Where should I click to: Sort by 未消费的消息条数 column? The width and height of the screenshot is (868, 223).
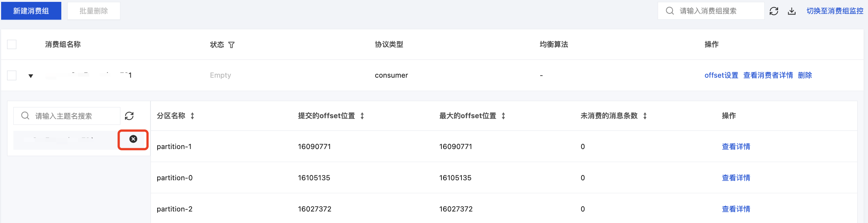pyautogui.click(x=645, y=116)
